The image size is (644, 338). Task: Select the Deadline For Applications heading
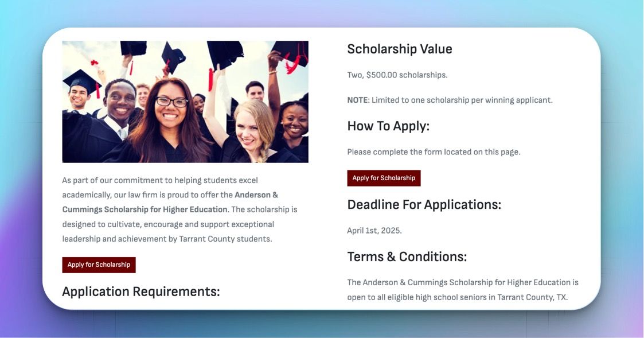click(x=424, y=204)
